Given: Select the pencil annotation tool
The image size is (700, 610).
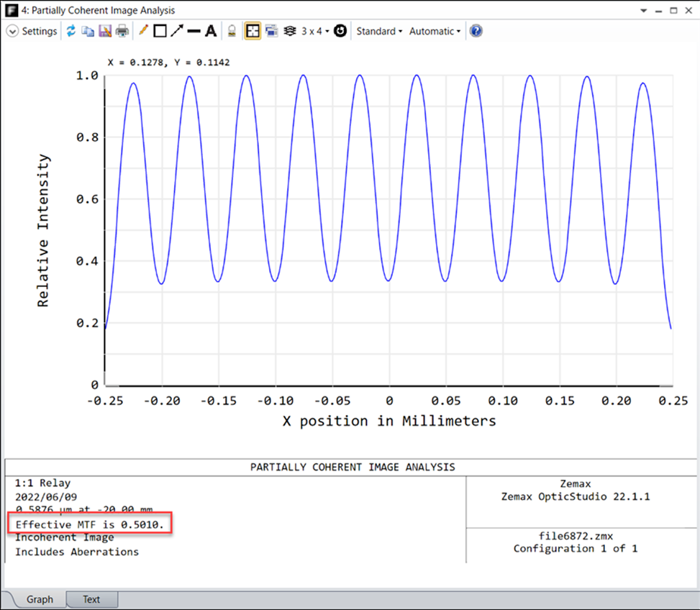Looking at the screenshot, I should tap(143, 31).
